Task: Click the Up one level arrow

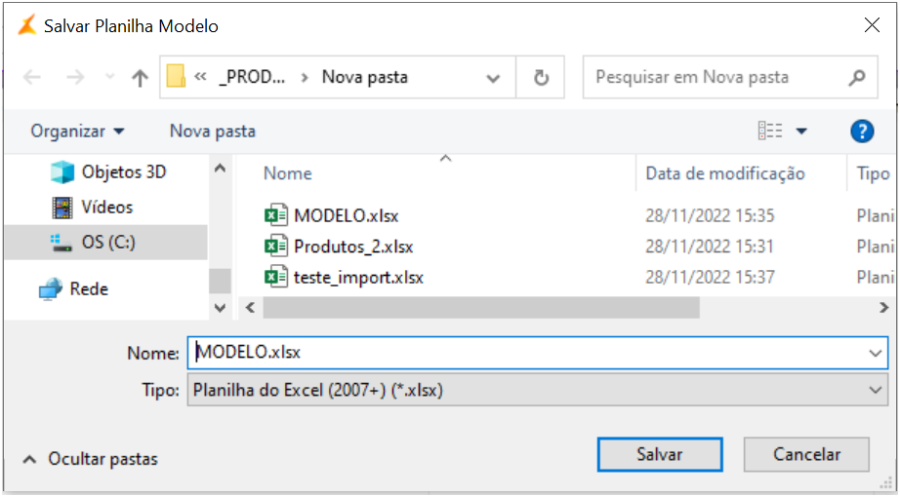Action: [140, 78]
